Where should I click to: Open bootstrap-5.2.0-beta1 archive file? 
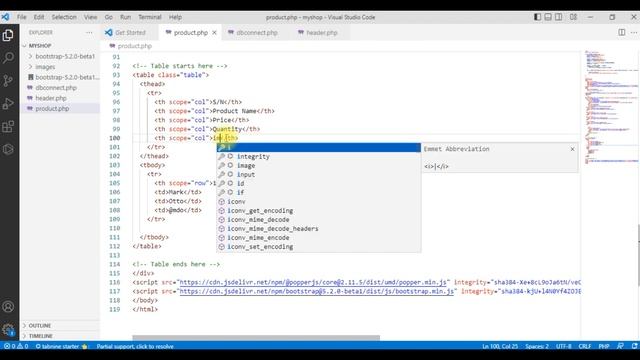[60, 77]
